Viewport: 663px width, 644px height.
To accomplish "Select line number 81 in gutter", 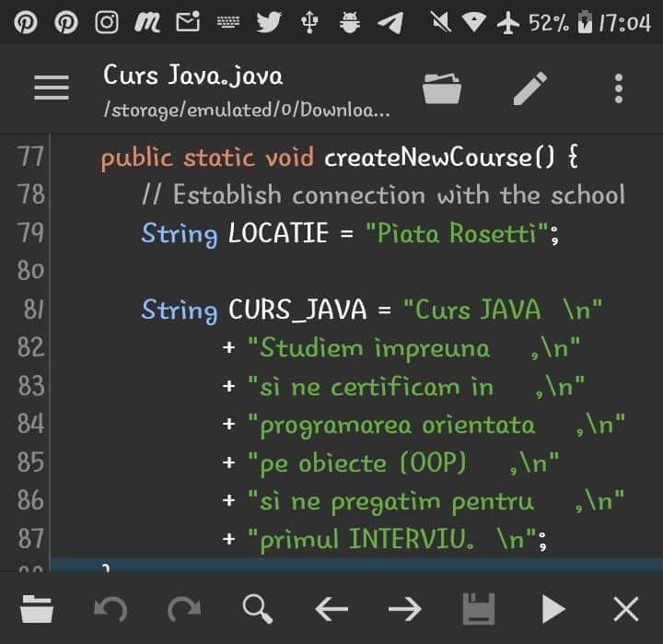I will (31, 310).
